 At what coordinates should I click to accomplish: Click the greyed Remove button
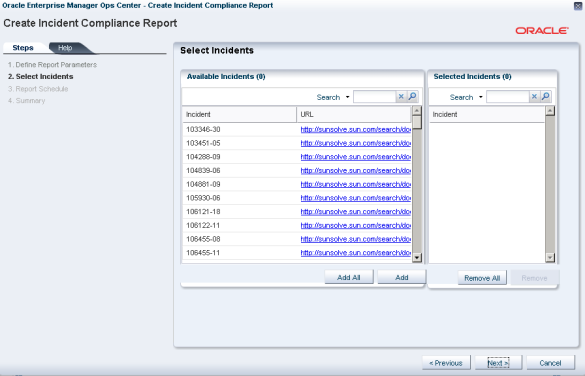(x=534, y=278)
